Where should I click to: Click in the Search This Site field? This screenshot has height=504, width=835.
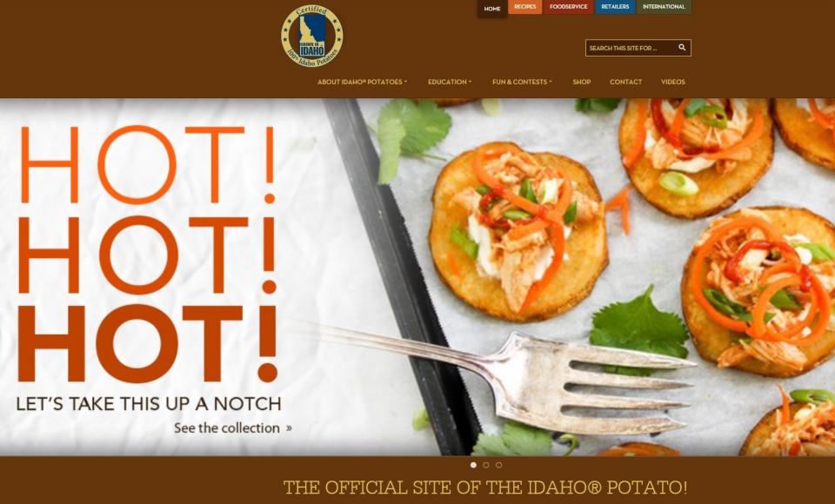coord(631,48)
